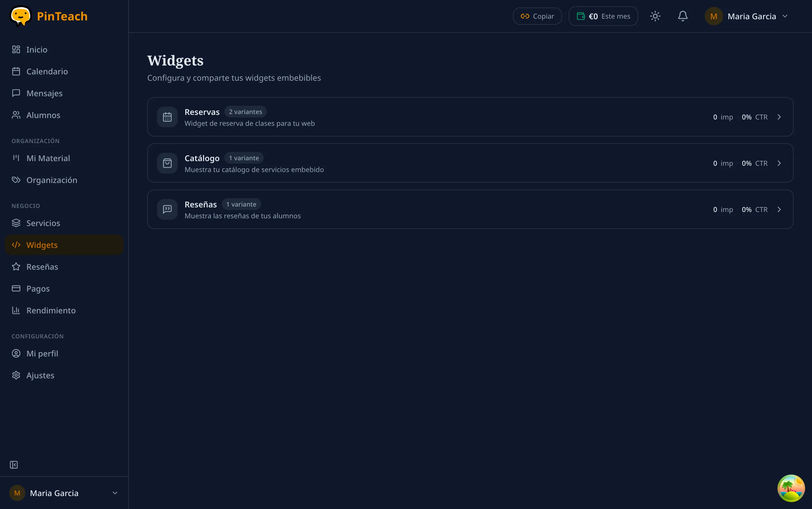This screenshot has height=509, width=812.
Task: Toggle light mode with the sun icon
Action: click(x=655, y=16)
